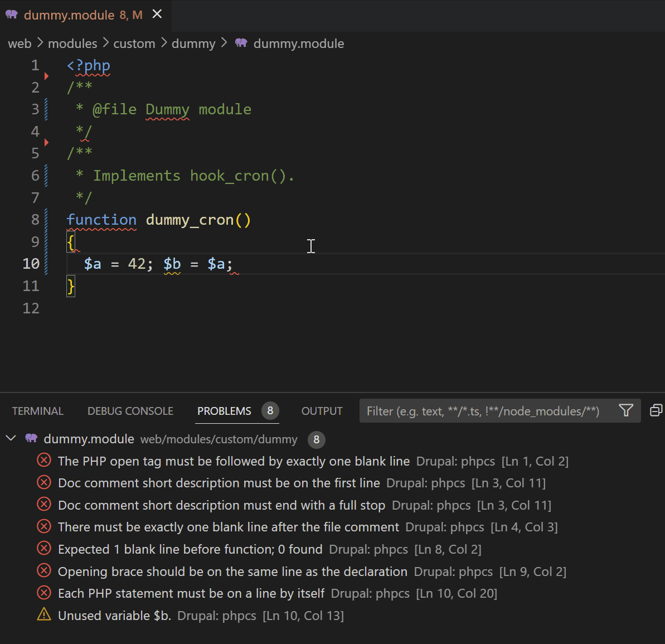Screen dimensions: 665x644
Task: Click the PHP elephant icon on the editor tab
Action: pyautogui.click(x=12, y=14)
